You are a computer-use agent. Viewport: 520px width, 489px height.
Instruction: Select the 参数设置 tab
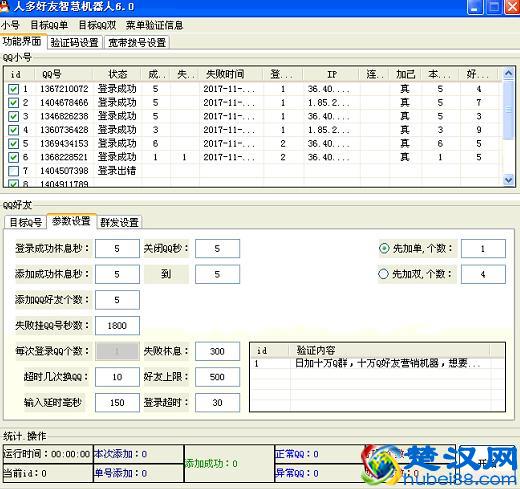71,221
